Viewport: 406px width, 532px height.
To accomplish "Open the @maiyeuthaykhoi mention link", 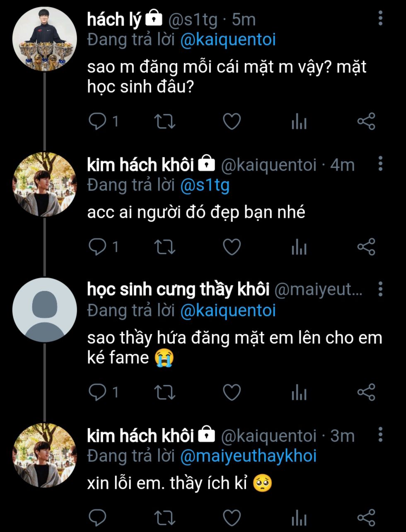I will [249, 456].
